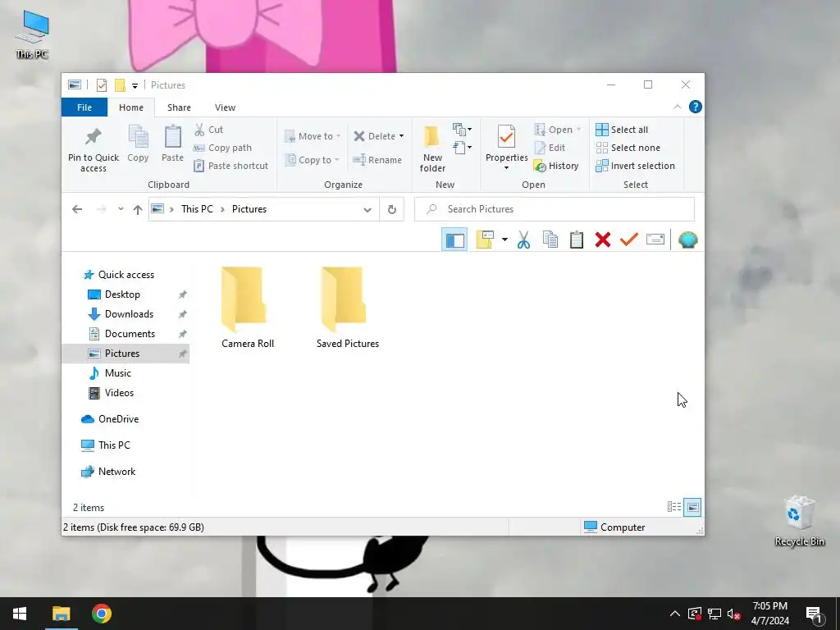This screenshot has height=630, width=840.
Task: Click the Copy ribbon button
Action: [138, 143]
